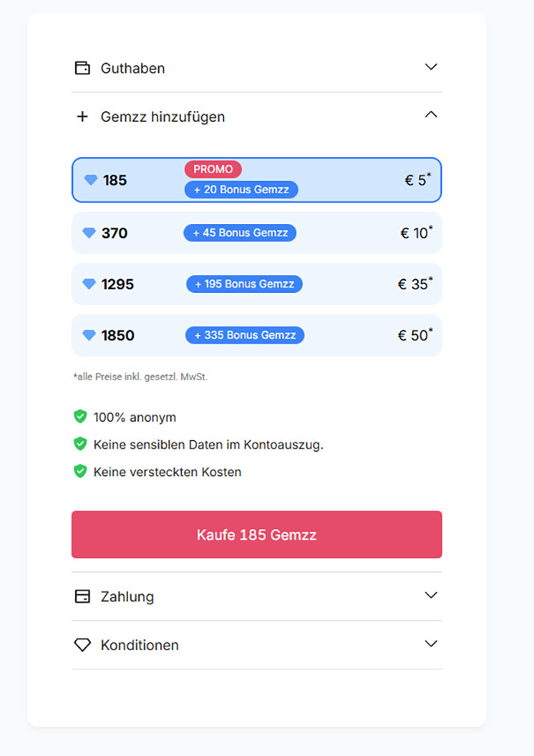Expand the Guthaben section chevron
Screen dimensions: 534x756
point(431,67)
